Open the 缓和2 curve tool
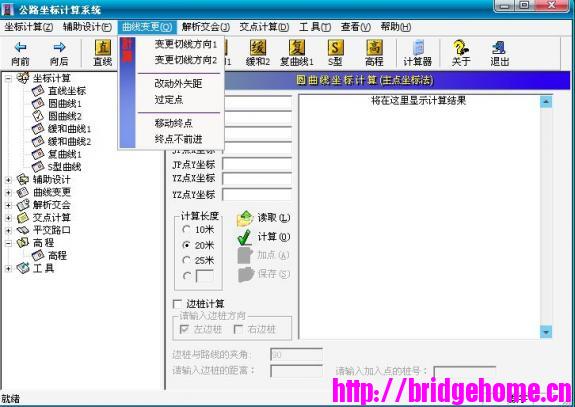This screenshot has height=407, width=575. tap(258, 48)
